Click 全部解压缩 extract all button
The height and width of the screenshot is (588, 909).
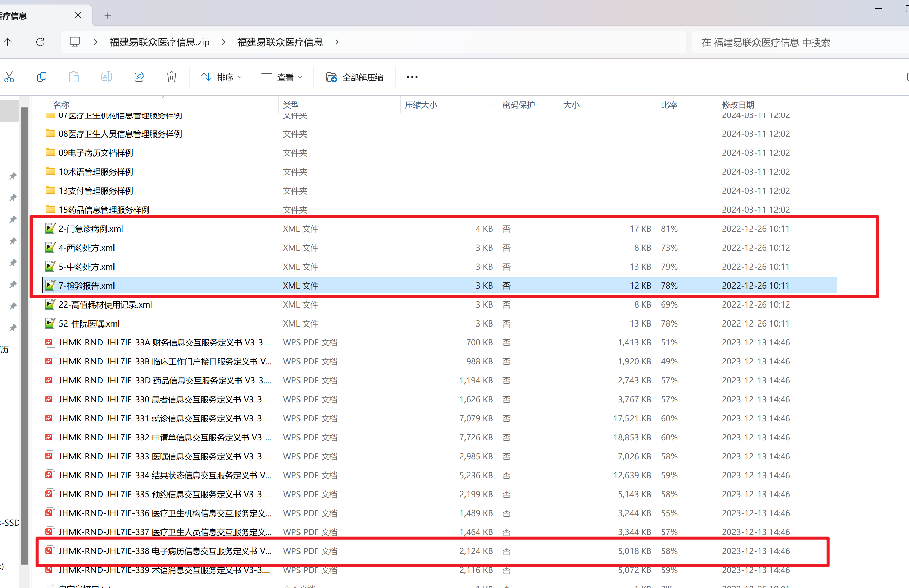pos(355,78)
